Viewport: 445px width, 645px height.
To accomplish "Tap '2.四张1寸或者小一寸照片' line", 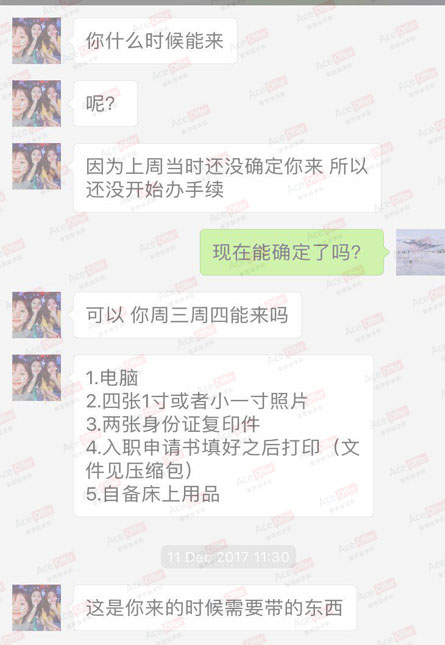I will pos(197,401).
